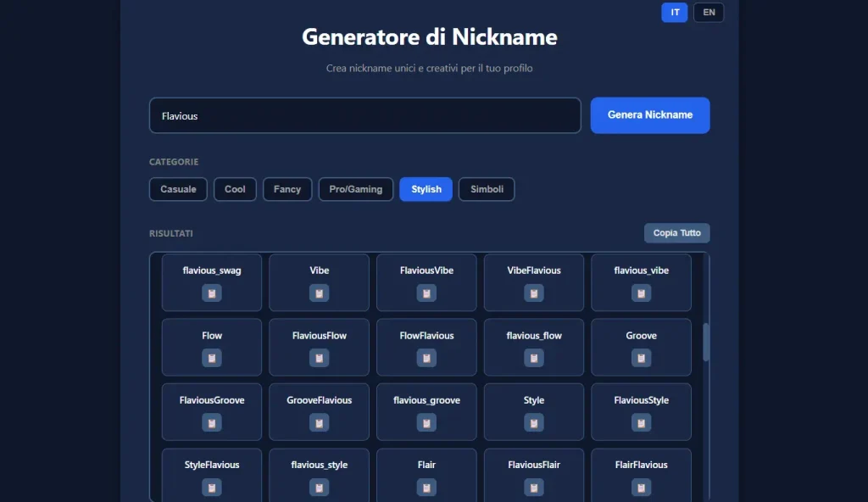Click the FlaviousVibe nickname text
868x502 pixels.
(426, 271)
